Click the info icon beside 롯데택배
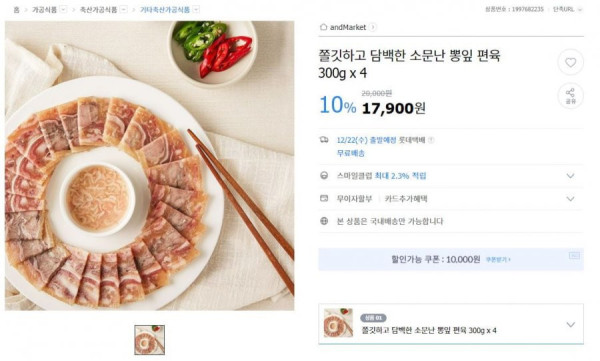Viewport: 600px width, 361px height. [431, 140]
